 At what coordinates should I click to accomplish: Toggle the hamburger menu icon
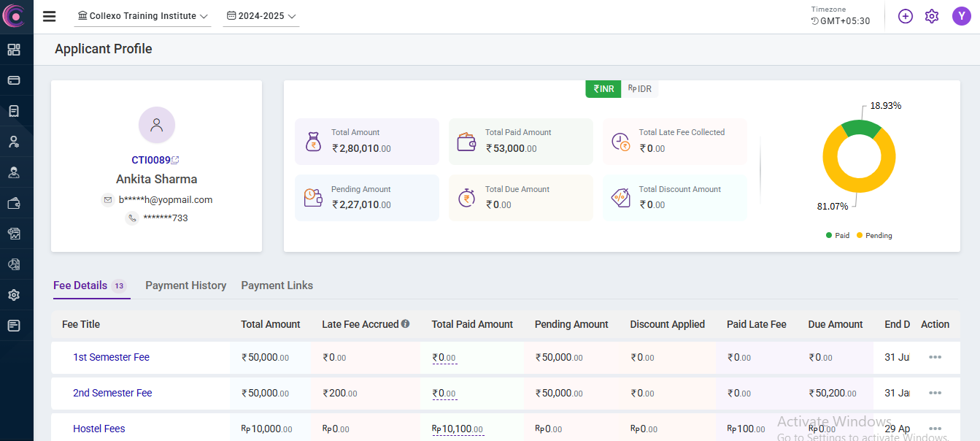50,16
